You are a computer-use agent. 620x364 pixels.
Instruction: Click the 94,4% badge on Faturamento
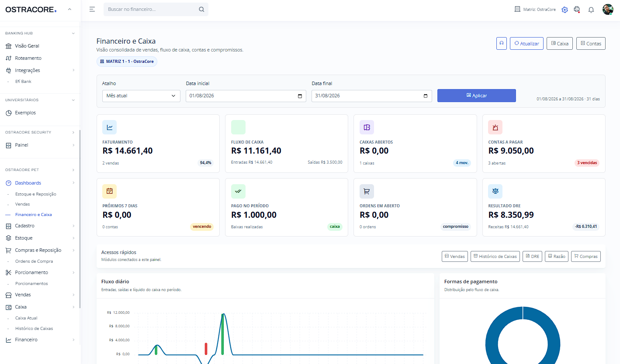point(205,163)
